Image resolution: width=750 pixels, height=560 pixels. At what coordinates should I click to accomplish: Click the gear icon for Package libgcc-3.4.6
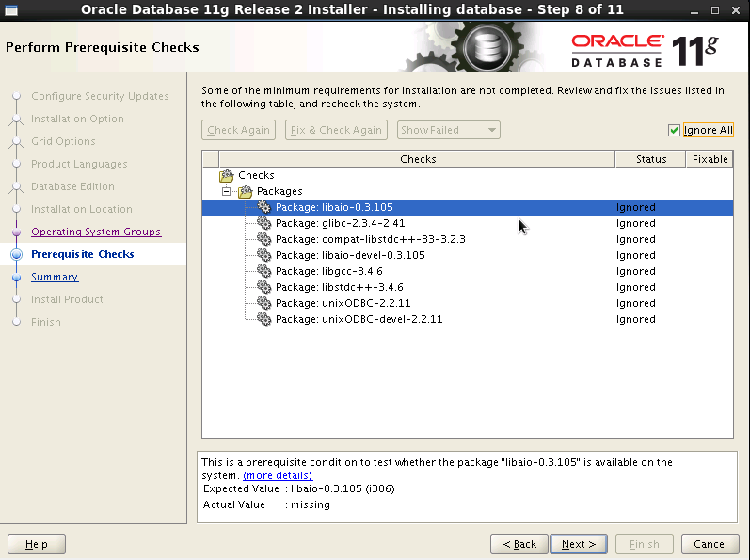(x=264, y=271)
